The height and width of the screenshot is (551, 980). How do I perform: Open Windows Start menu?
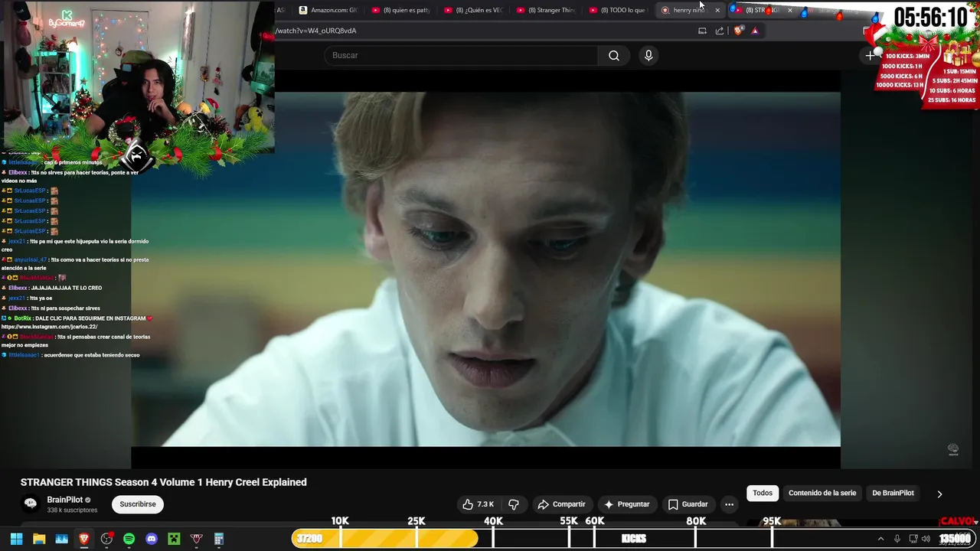pyautogui.click(x=16, y=539)
